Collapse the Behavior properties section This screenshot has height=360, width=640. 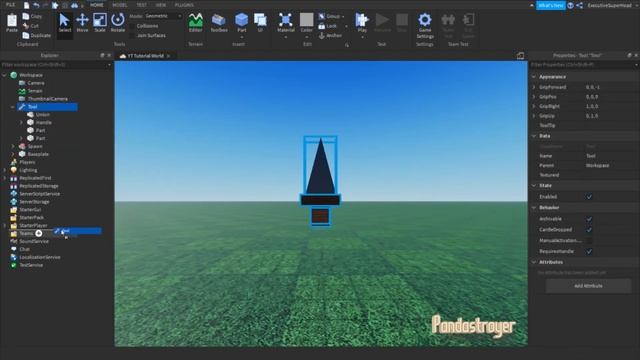point(534,207)
